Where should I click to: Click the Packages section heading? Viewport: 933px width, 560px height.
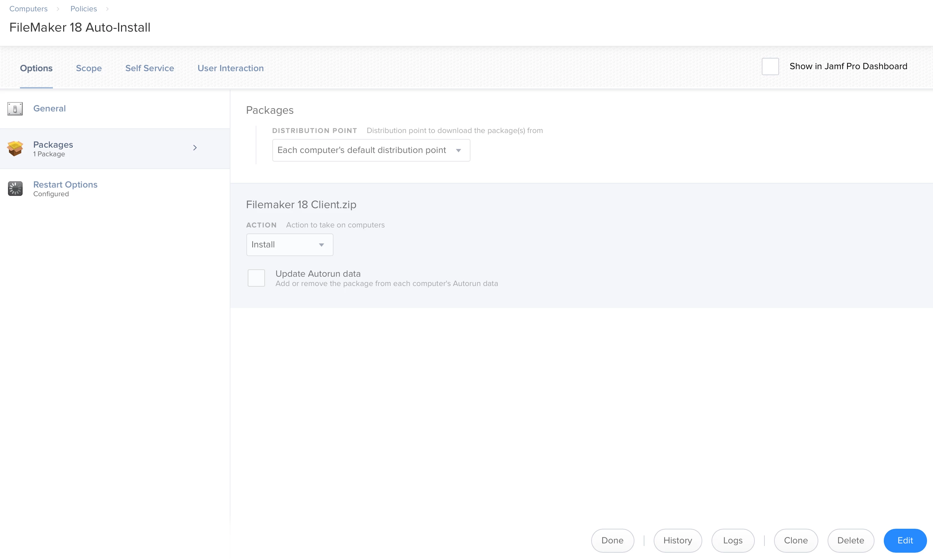tap(270, 110)
